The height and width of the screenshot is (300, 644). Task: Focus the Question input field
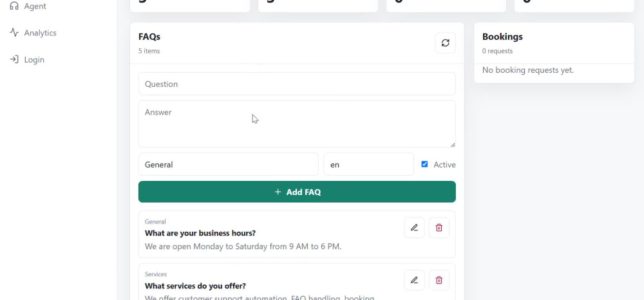297,84
